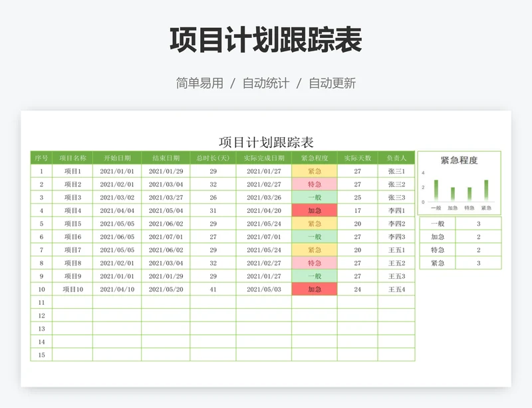The height and width of the screenshot is (408, 532).
Task: Select the 简单易用 subtitle text
Action: [199, 83]
